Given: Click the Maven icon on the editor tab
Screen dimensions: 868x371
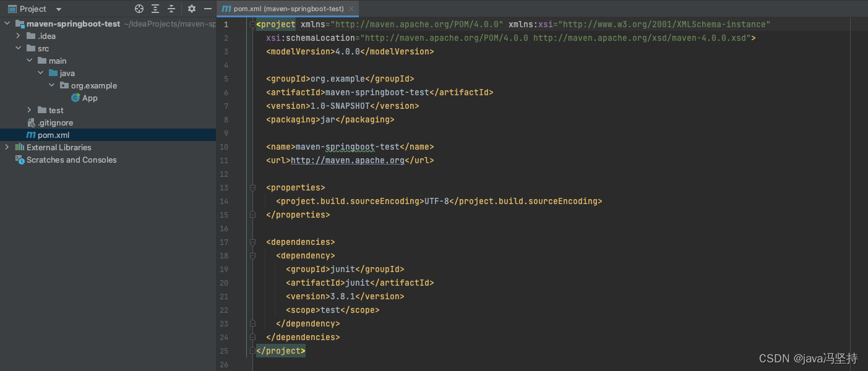Looking at the screenshot, I should [226, 9].
